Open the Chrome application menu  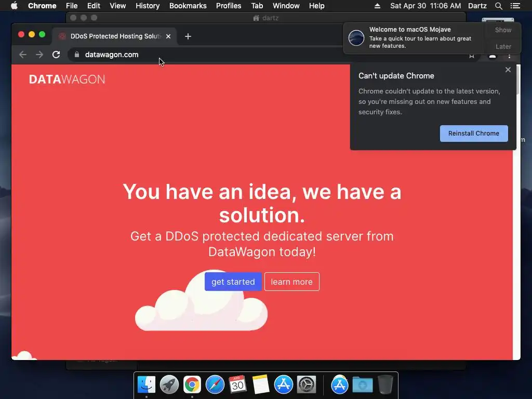coord(42,6)
